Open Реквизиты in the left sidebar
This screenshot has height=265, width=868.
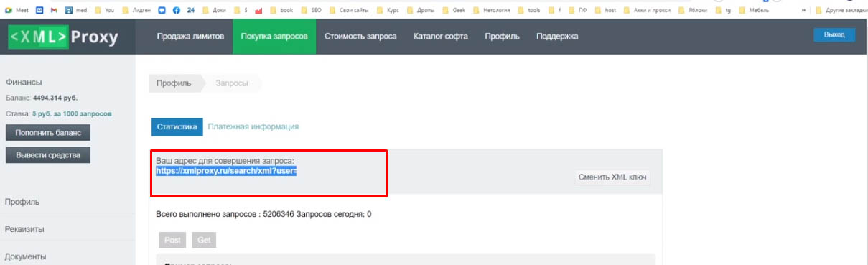(24, 229)
